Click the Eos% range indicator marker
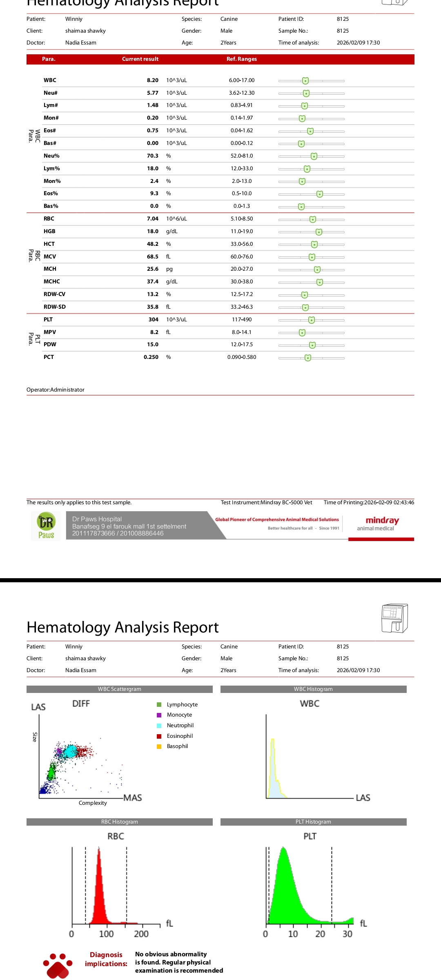Viewport: 441px width, 980px height. coord(320,194)
